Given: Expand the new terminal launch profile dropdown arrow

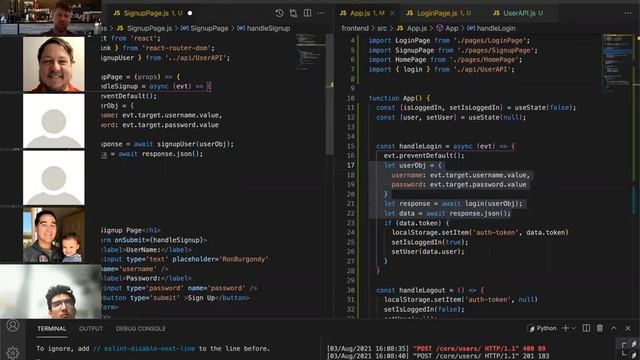Looking at the screenshot, I should click(x=573, y=328).
